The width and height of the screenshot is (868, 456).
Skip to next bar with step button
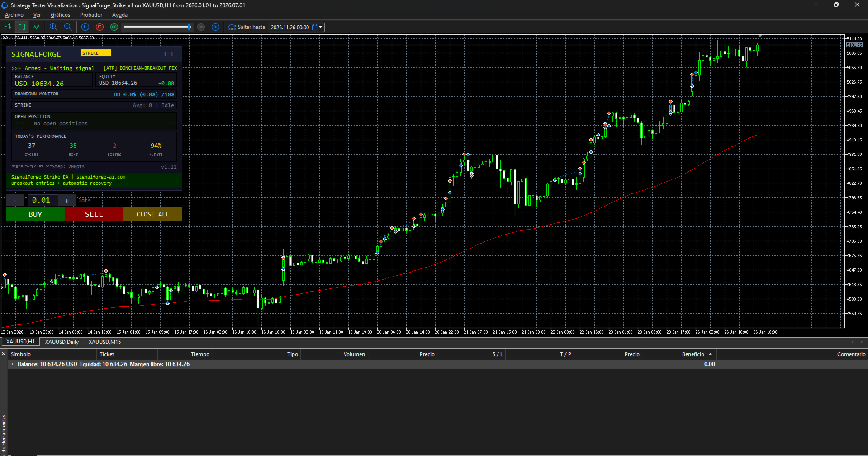[x=216, y=27]
